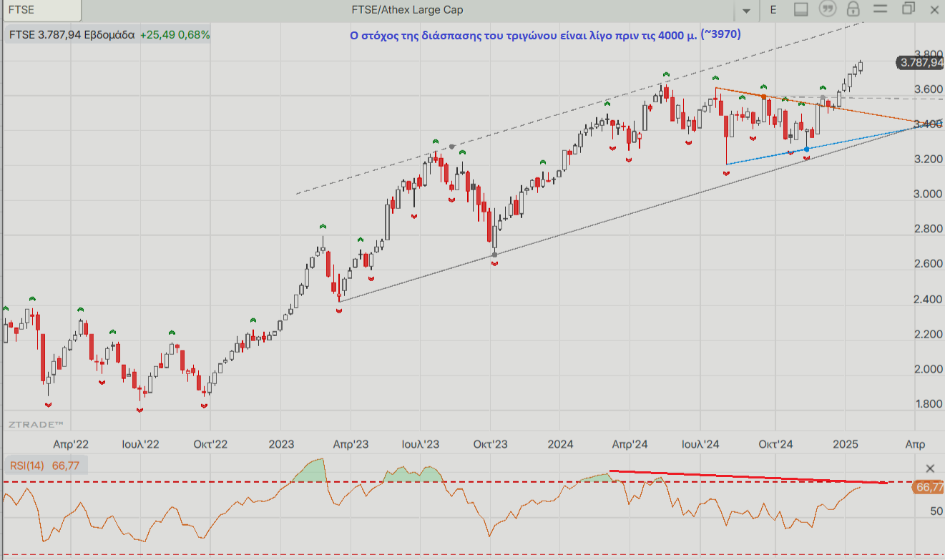Click the Ιουλ'23 date axis label
The image size is (945, 560).
[421, 444]
